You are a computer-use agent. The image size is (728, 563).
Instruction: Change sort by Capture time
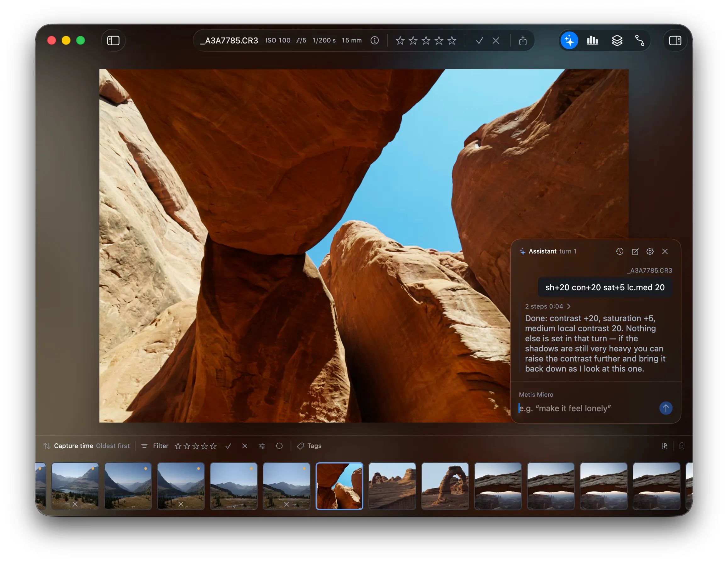click(x=73, y=446)
